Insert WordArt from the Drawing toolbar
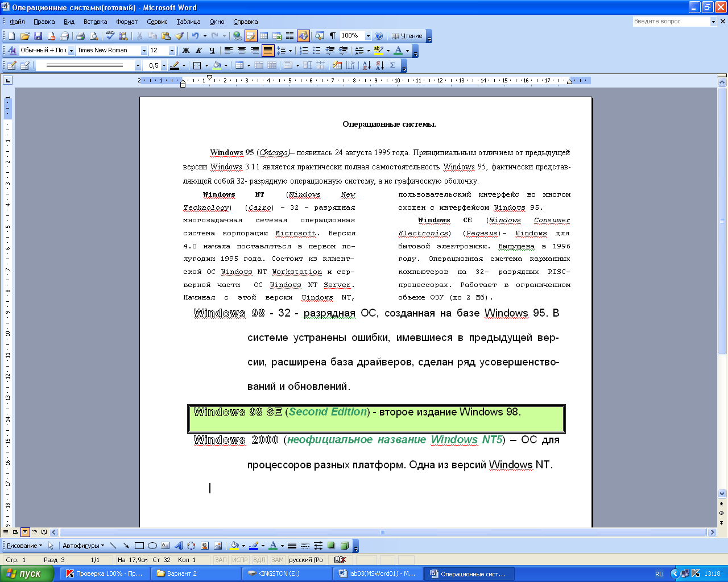The image size is (728, 582). [x=178, y=546]
